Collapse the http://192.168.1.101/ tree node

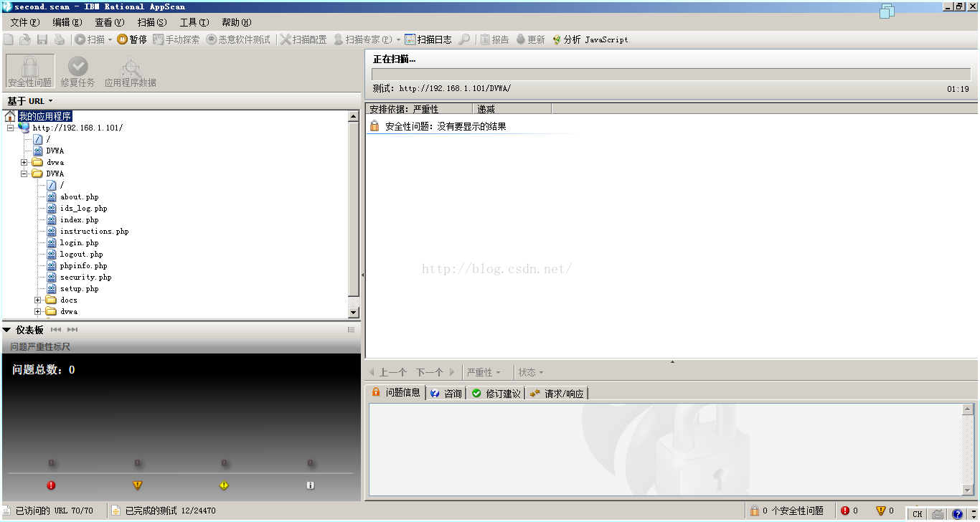10,128
